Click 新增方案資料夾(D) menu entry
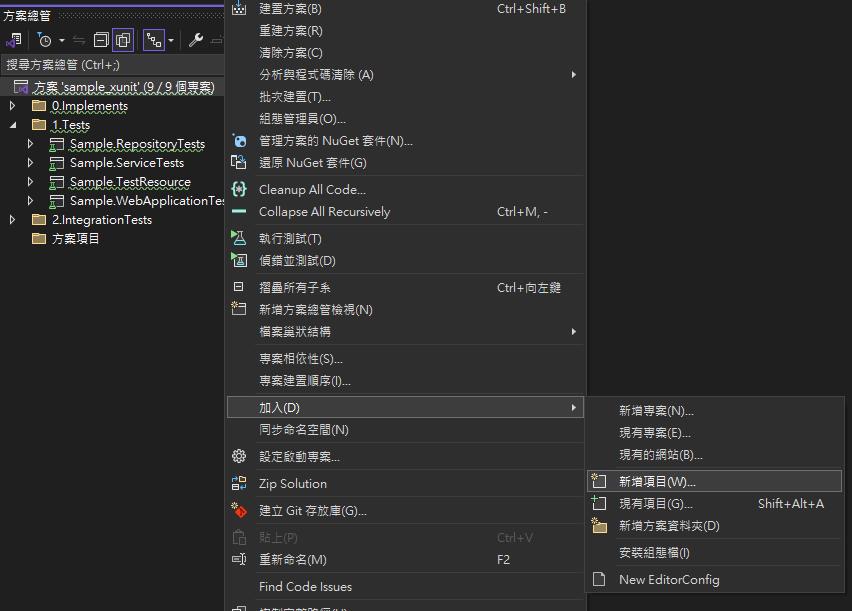Screen dimensions: 852x611 [668, 526]
